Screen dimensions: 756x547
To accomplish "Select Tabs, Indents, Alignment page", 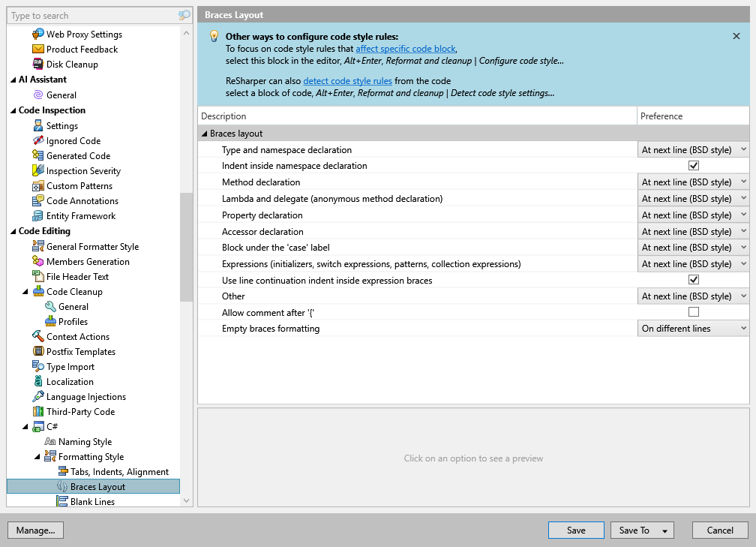I will click(119, 472).
